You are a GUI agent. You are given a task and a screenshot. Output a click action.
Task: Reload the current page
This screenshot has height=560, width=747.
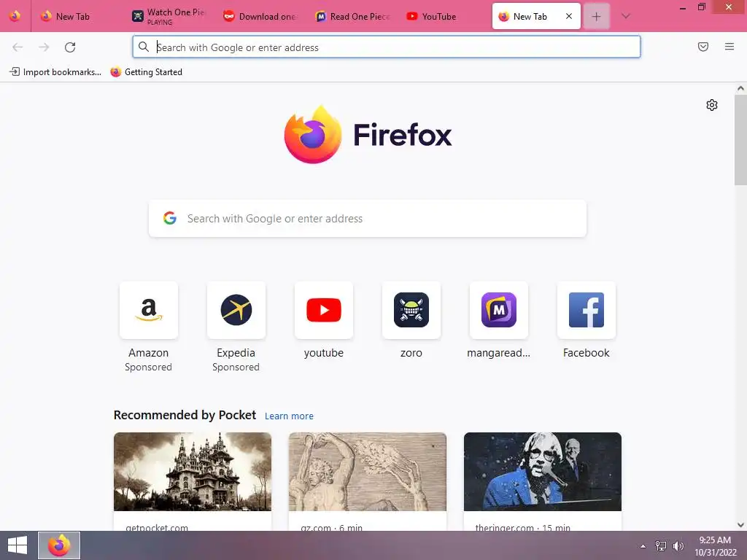pos(70,47)
